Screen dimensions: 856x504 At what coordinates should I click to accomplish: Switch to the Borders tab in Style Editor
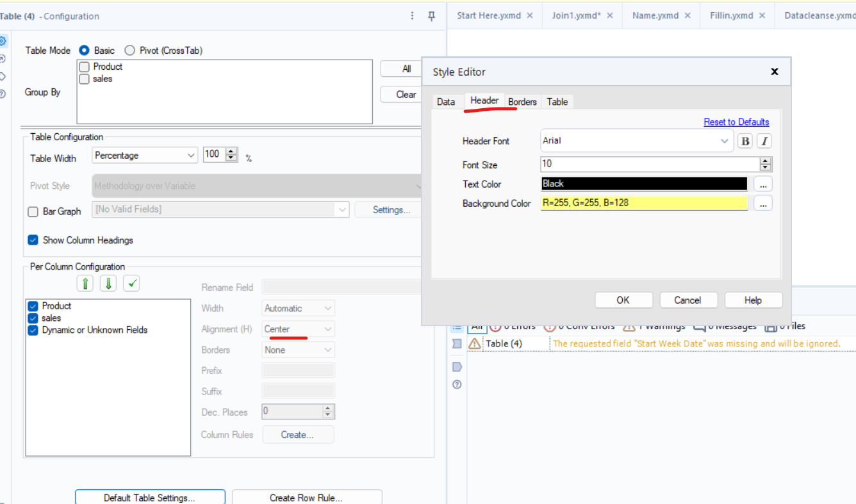522,101
